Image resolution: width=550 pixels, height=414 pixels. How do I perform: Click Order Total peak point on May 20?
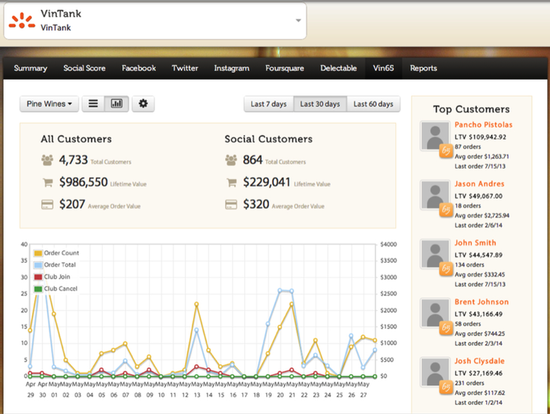tap(280, 291)
